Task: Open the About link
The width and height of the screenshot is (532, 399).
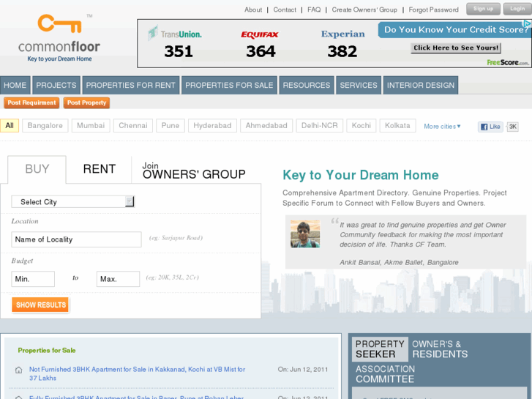Action: [253, 10]
